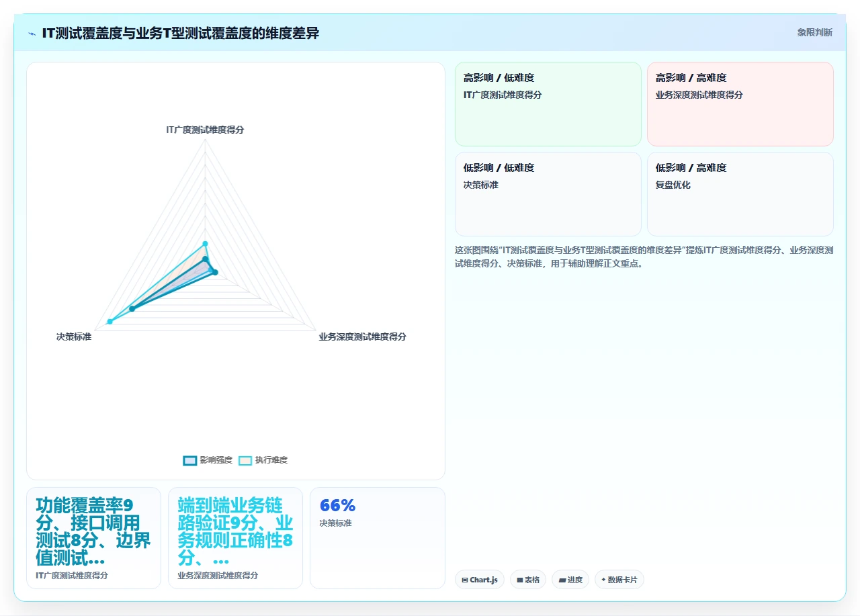Click the 功能覆盖率9分 data card
The image size is (860, 616).
pos(93,538)
